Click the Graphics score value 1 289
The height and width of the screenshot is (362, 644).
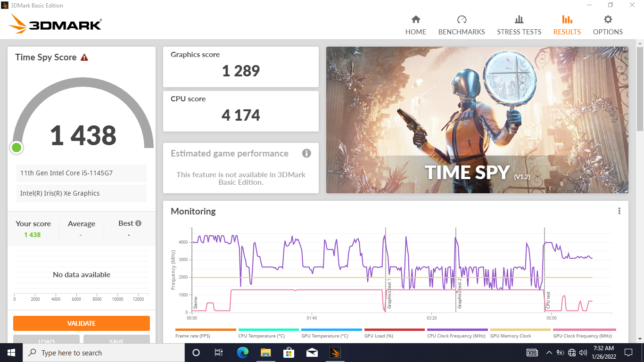241,71
